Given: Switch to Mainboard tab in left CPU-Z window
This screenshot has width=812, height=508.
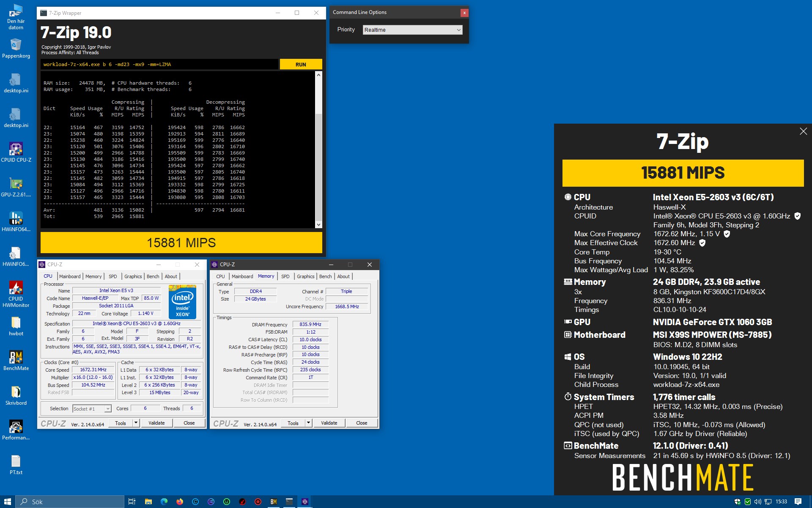Looking at the screenshot, I should (x=70, y=276).
